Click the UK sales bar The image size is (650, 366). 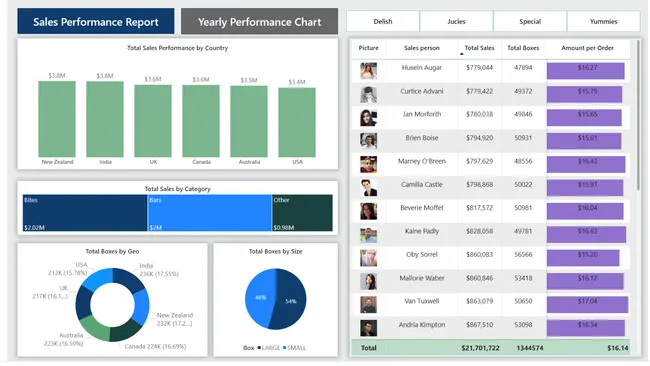tap(153, 121)
